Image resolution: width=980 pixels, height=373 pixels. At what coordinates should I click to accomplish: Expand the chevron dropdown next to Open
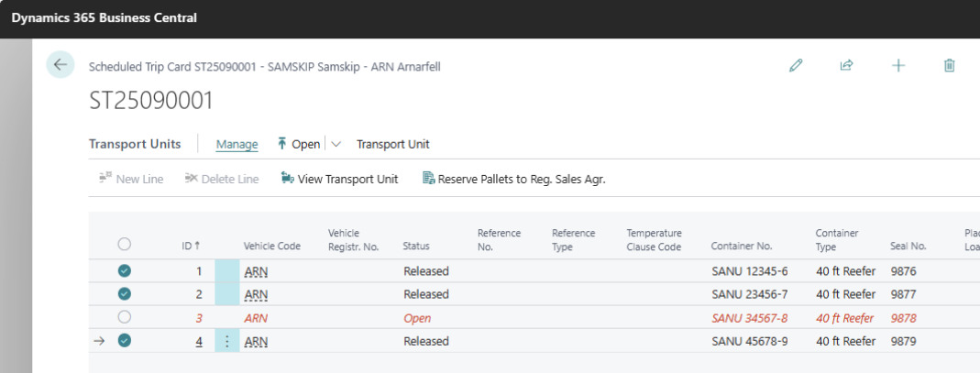point(336,144)
